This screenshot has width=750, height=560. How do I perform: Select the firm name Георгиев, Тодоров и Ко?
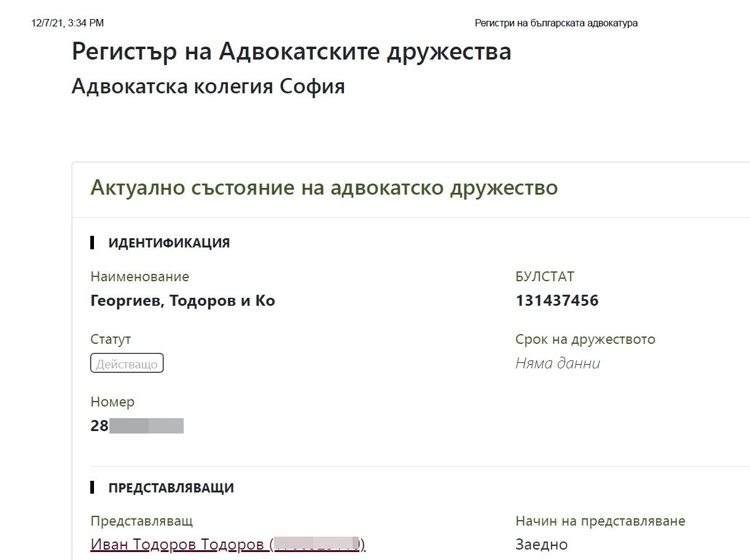pos(182,301)
